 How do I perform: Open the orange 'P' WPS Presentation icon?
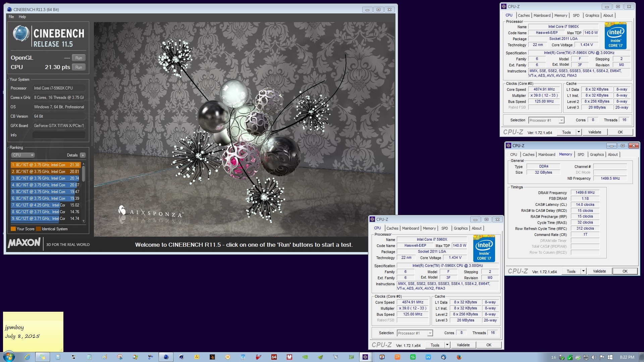pyautogui.click(x=397, y=357)
